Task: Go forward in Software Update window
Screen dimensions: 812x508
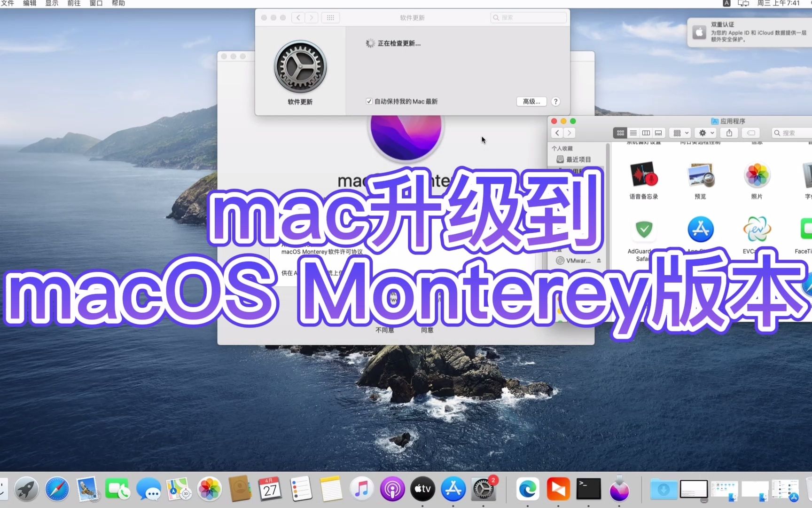Action: point(311,17)
